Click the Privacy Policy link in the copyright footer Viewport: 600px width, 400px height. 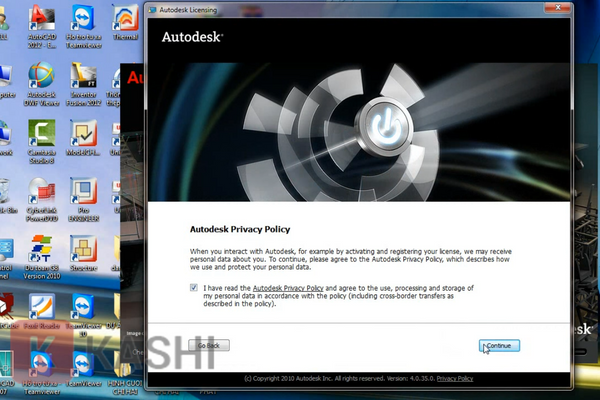point(454,379)
